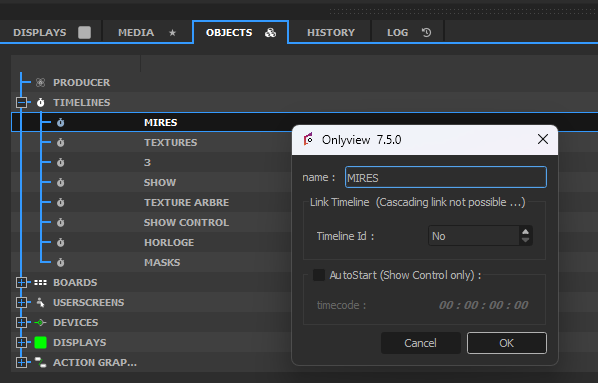
Task: Enable the AutoStart checkbox
Action: [319, 275]
